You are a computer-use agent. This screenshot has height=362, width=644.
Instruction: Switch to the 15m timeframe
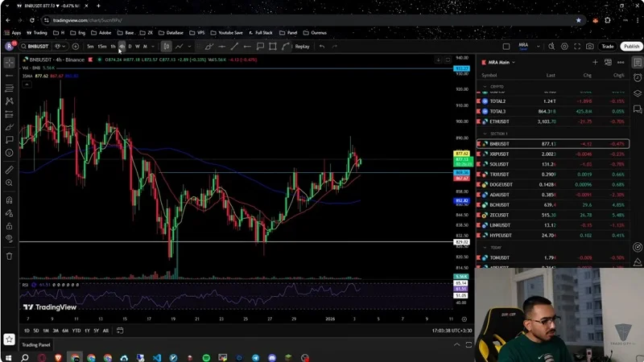coord(101,46)
